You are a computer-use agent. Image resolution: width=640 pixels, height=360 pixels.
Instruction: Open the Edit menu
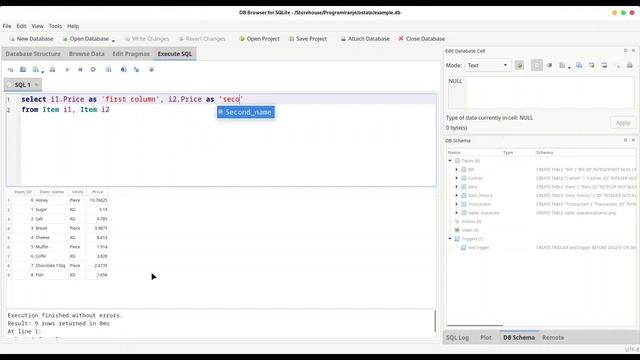21,26
